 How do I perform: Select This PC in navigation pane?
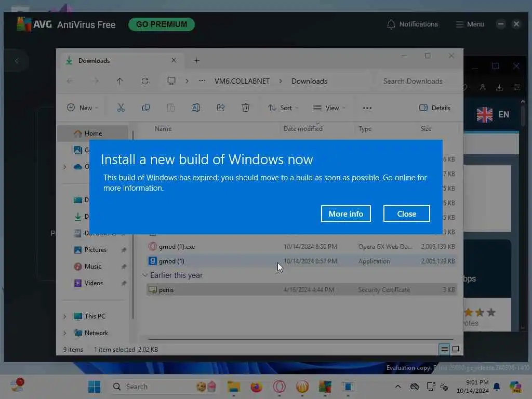pyautogui.click(x=95, y=316)
